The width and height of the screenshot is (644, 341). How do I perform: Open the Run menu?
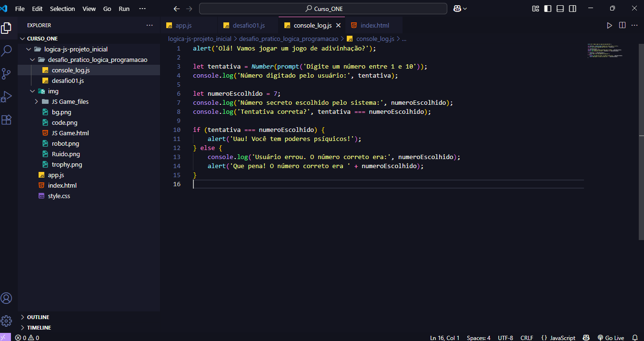(124, 9)
